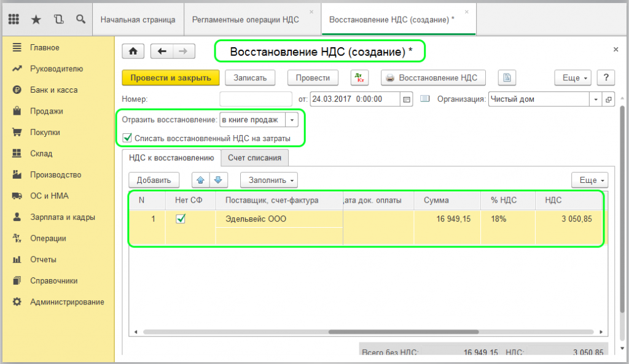Screen dimensions: 629x364
Task: Switch to 'Счет списания' tab
Action: pos(254,158)
